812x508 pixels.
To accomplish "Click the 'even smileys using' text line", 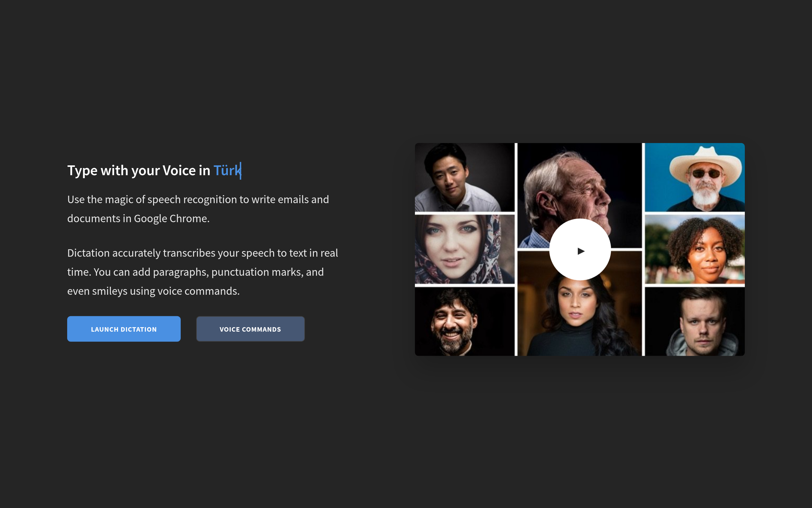I will pos(111,291).
